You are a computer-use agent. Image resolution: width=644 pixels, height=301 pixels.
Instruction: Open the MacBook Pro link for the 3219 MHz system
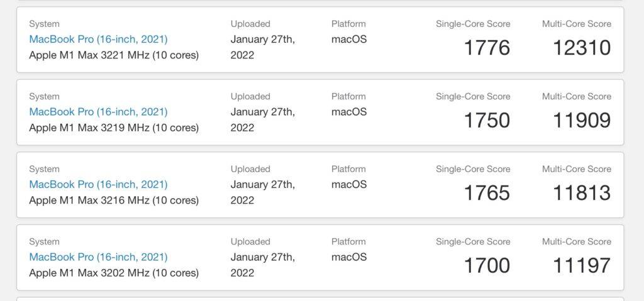98,112
